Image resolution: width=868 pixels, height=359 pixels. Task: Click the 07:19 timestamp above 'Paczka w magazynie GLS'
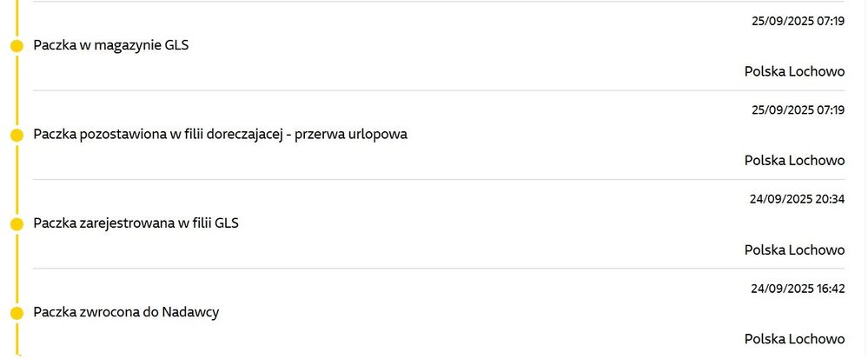[798, 21]
